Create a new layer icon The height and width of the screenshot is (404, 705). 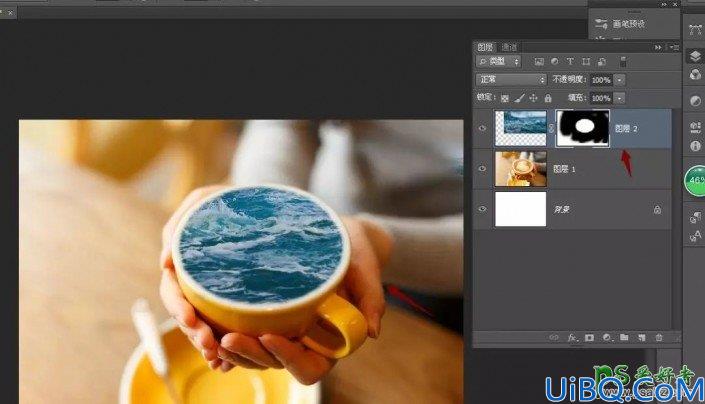(x=642, y=337)
